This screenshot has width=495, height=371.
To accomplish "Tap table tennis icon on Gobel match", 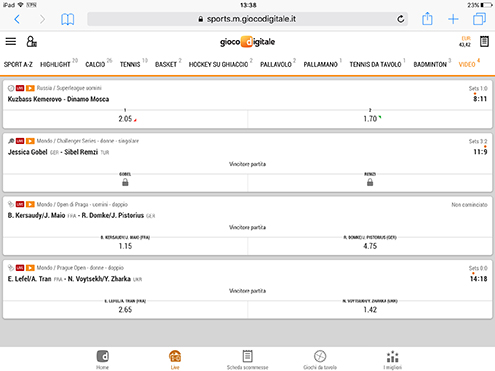I will [x=11, y=141].
